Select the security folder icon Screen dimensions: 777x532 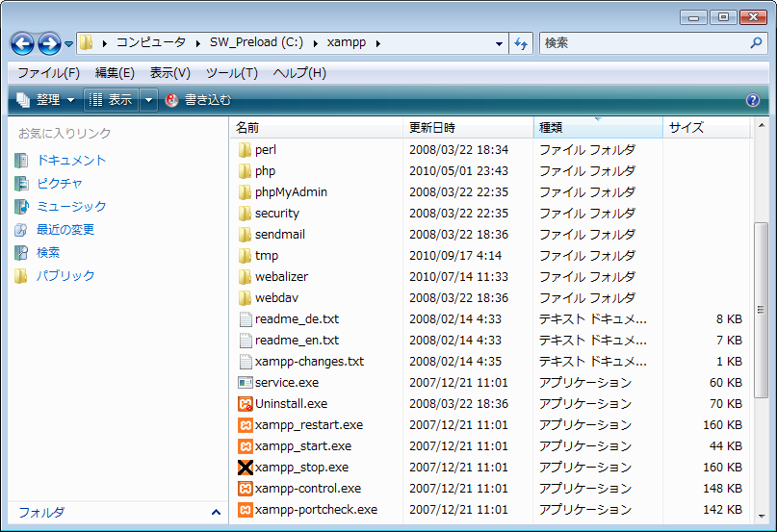click(245, 214)
